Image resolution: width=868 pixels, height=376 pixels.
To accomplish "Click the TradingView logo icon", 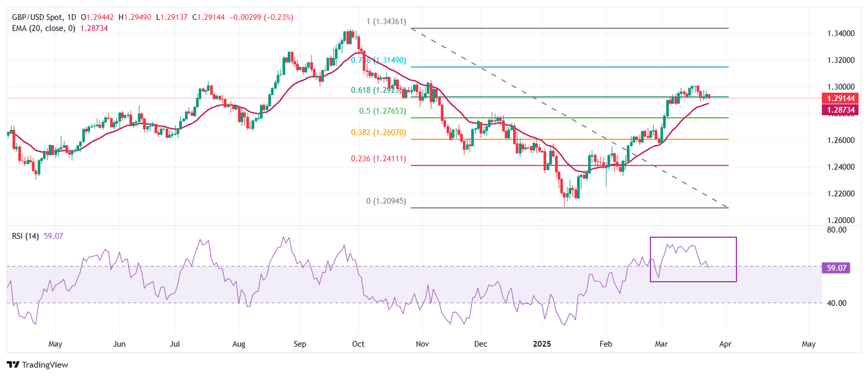I will (14, 365).
